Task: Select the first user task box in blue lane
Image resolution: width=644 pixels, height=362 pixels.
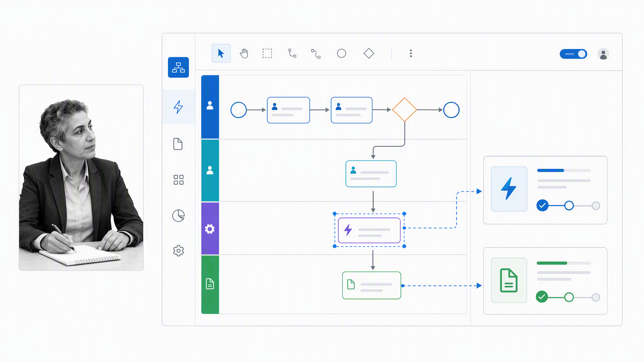Action: (x=288, y=110)
